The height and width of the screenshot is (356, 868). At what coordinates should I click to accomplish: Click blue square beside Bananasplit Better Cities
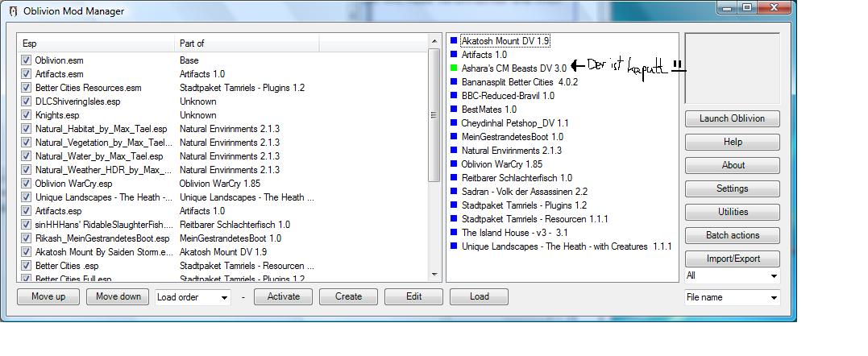[x=454, y=82]
